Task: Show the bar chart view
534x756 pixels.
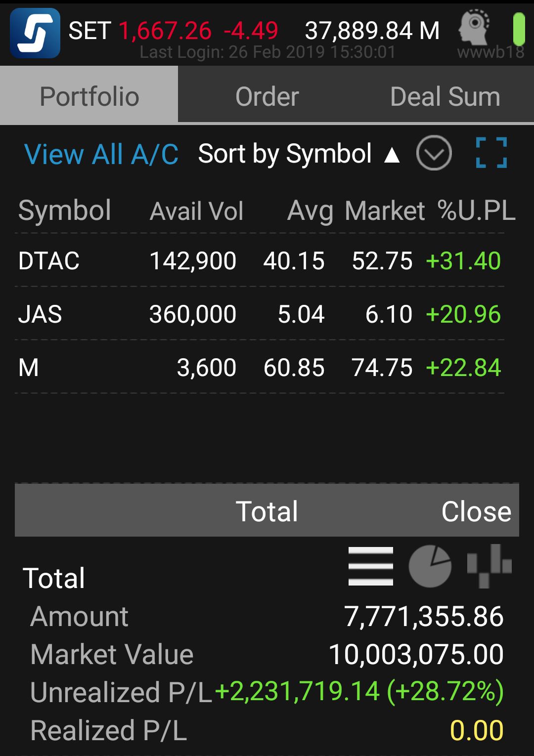Action: coord(489,566)
